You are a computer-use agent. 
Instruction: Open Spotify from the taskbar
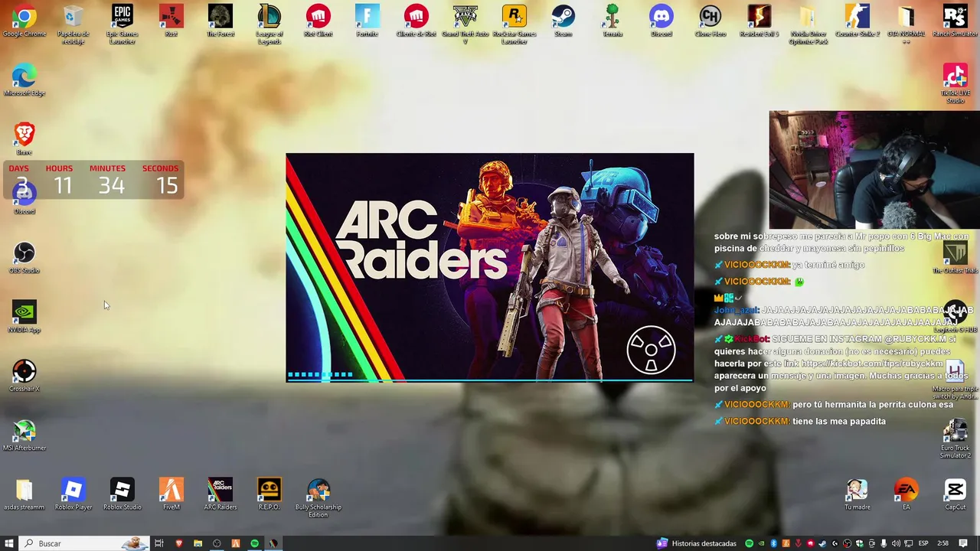pos(255,543)
